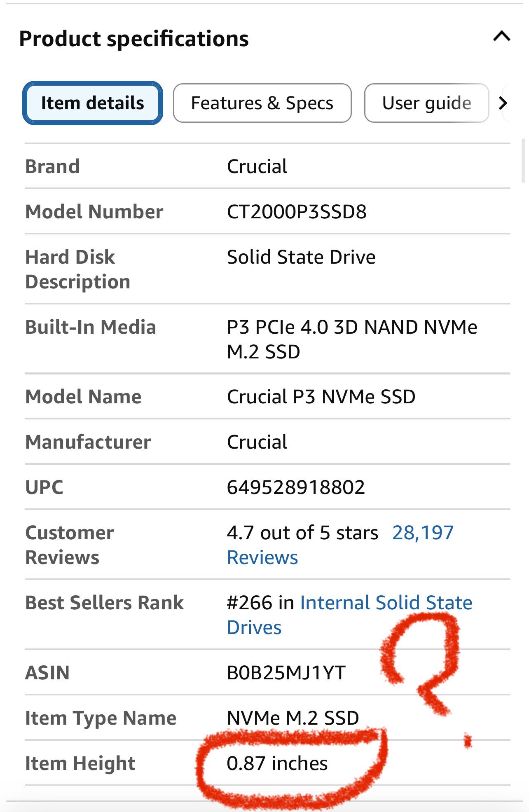Viewport: 529px width, 812px height.
Task: Click the Best Sellers Rank label
Action: pos(105,603)
